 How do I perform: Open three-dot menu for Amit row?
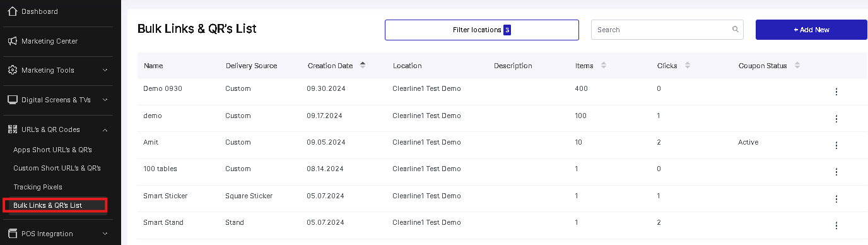836,145
